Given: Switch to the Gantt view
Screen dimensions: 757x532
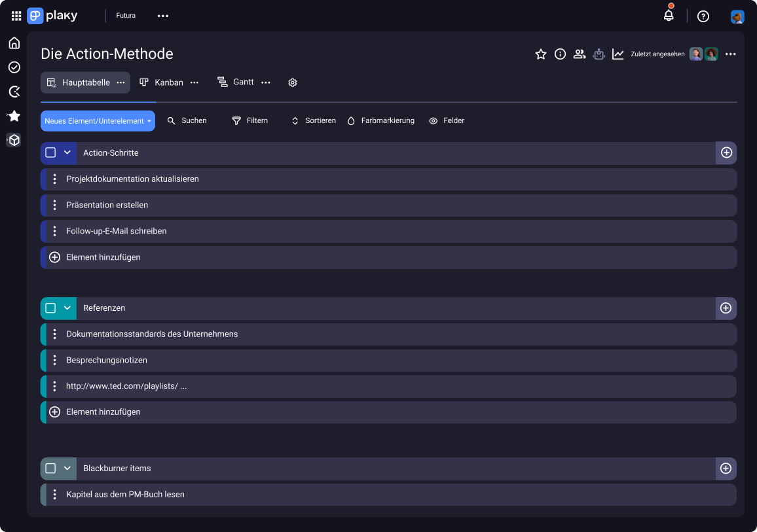Looking at the screenshot, I should [236, 82].
